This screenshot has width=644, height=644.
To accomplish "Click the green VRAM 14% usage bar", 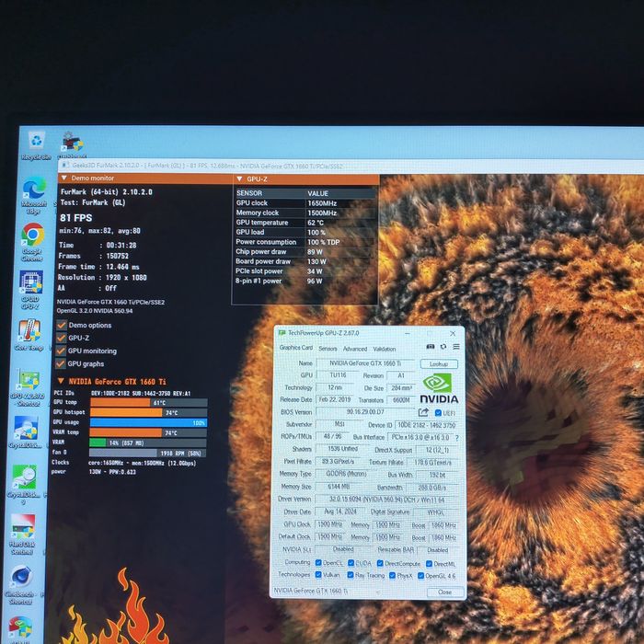I will click(148, 443).
